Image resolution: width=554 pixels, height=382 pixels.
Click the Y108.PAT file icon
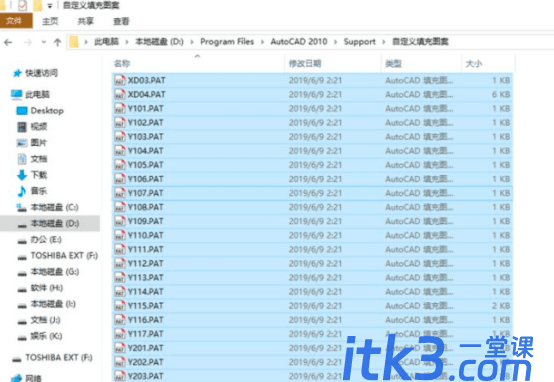(x=120, y=207)
